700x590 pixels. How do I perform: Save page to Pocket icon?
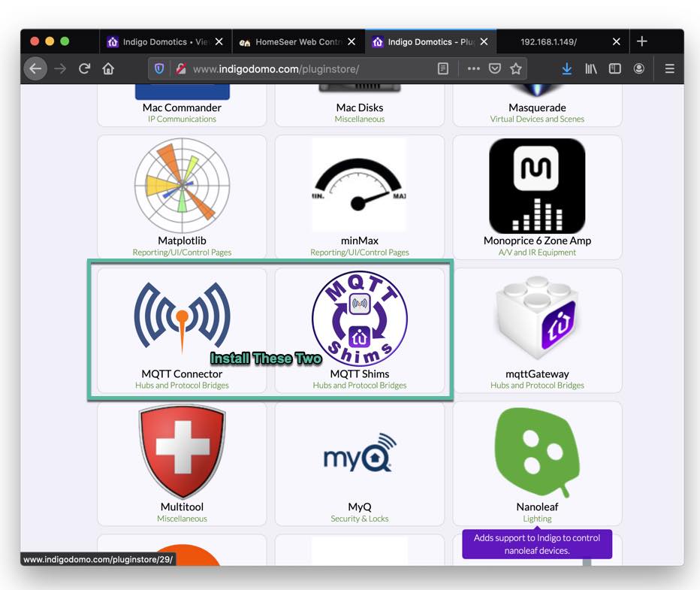coord(495,69)
